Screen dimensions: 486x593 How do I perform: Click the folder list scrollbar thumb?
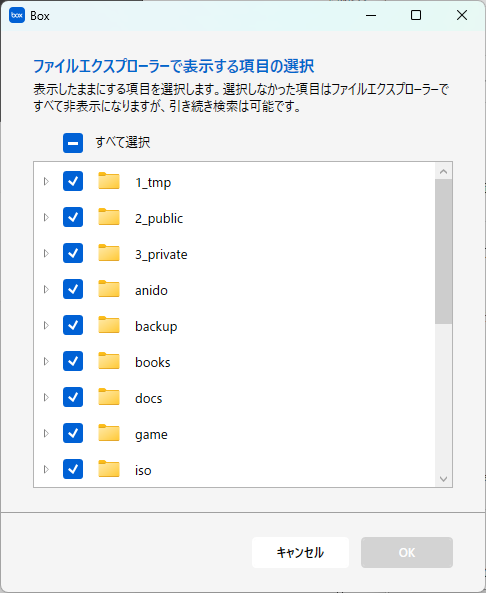tap(444, 251)
